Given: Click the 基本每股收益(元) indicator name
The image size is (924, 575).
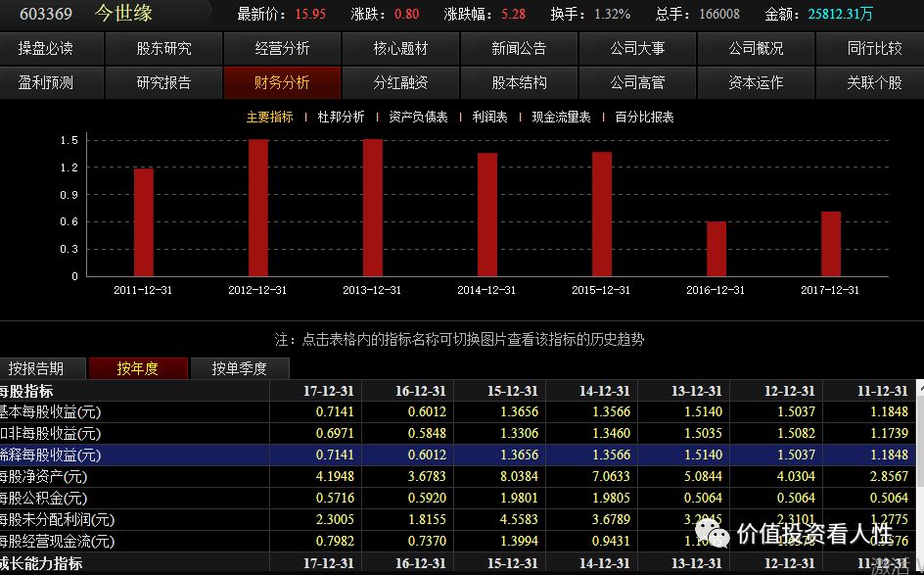Looking at the screenshot, I should (50, 412).
